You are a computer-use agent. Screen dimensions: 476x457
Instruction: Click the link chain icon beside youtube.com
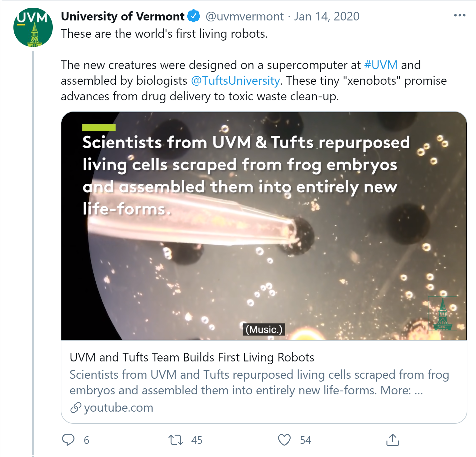[75, 408]
